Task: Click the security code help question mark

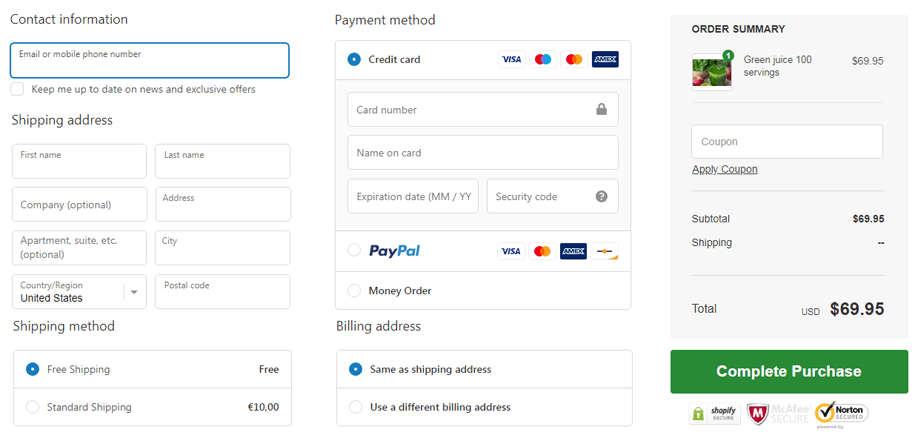Action: (601, 196)
